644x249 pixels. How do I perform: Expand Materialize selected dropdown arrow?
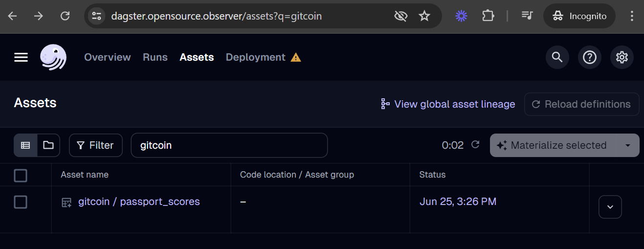(x=628, y=145)
